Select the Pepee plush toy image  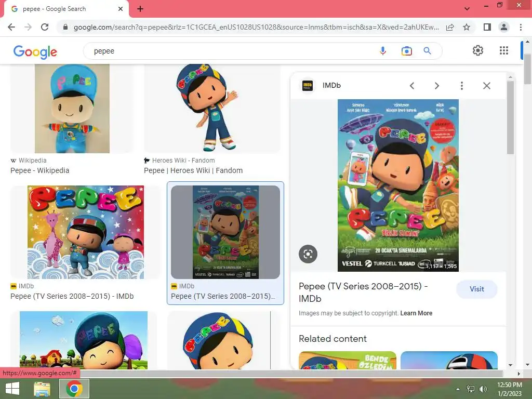(x=72, y=109)
